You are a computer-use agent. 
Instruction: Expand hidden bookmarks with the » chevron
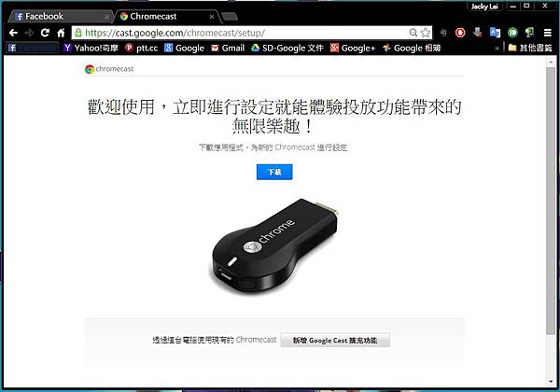[497, 48]
